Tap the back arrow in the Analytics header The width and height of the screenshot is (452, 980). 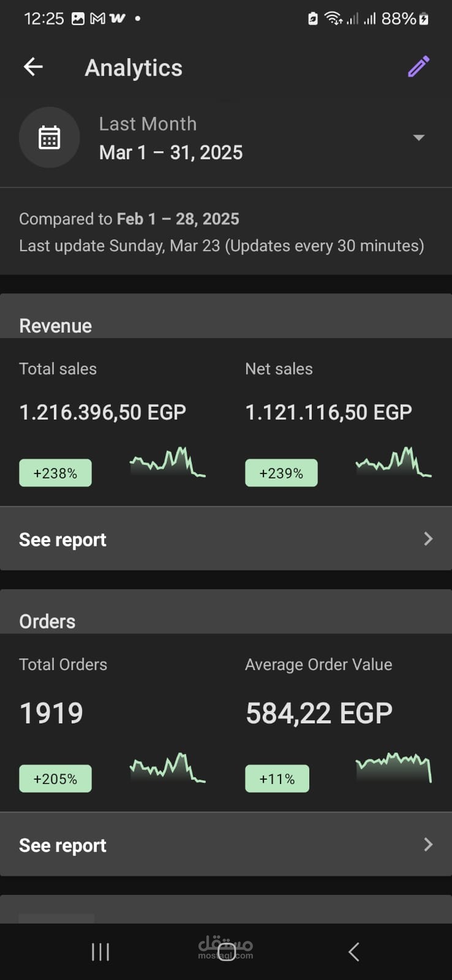coord(33,67)
